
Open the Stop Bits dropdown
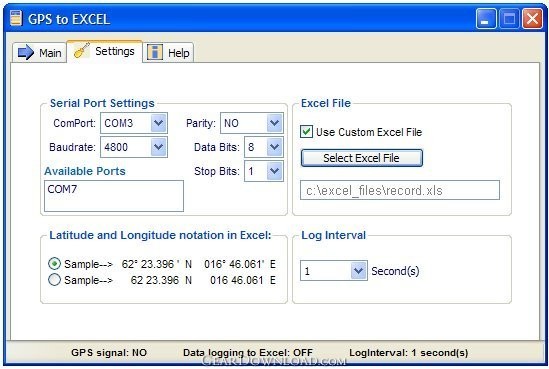(274, 171)
